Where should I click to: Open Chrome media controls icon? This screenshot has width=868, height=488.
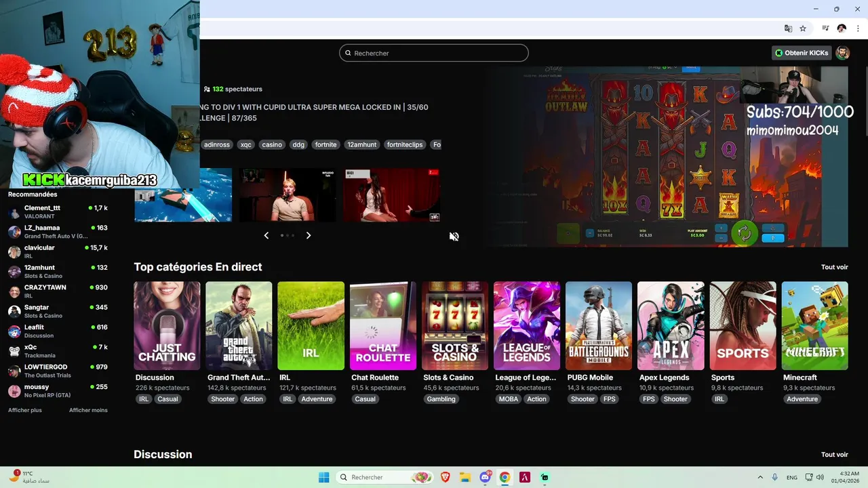pos(825,28)
